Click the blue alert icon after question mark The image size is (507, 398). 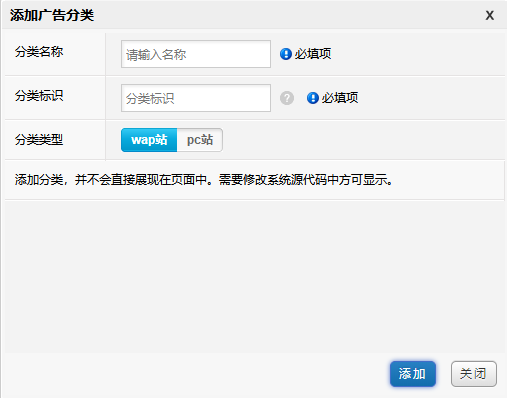click(313, 98)
